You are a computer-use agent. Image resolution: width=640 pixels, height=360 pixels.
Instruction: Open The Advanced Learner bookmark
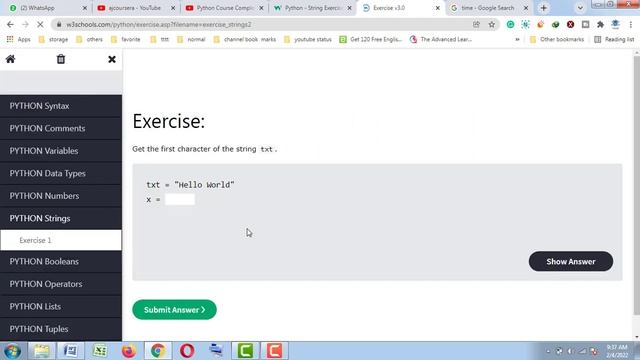tap(441, 40)
